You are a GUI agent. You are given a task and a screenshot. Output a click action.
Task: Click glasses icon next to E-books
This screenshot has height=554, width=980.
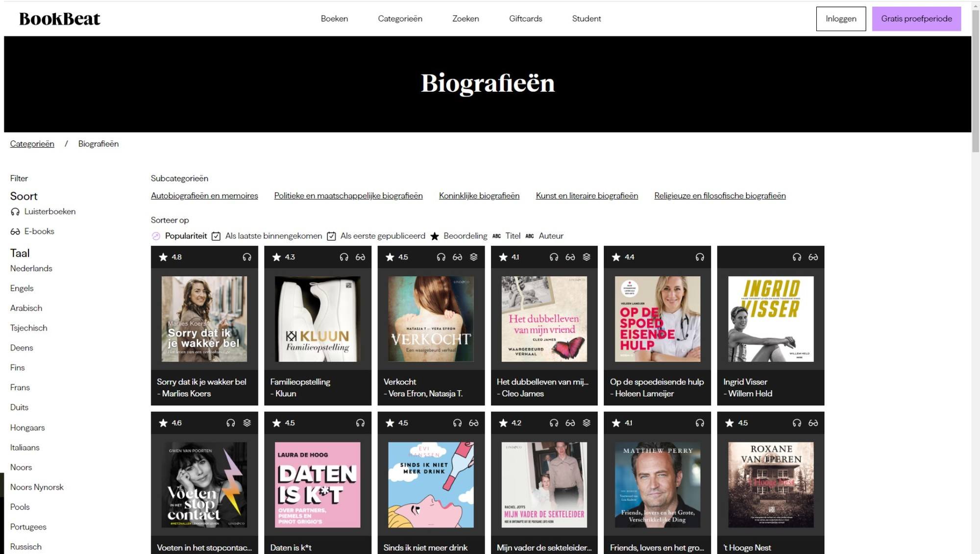pos(15,231)
